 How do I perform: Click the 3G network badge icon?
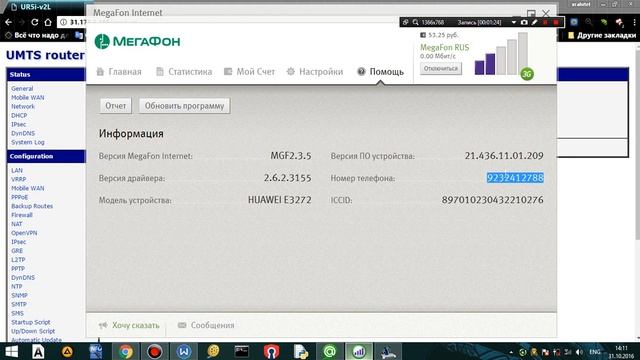527,74
